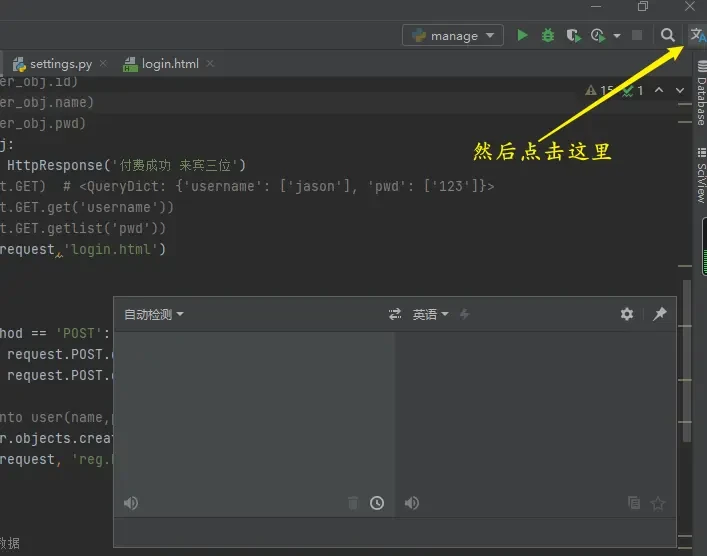
Task: Click the Search Everywhere magnifier icon
Action: coord(668,35)
